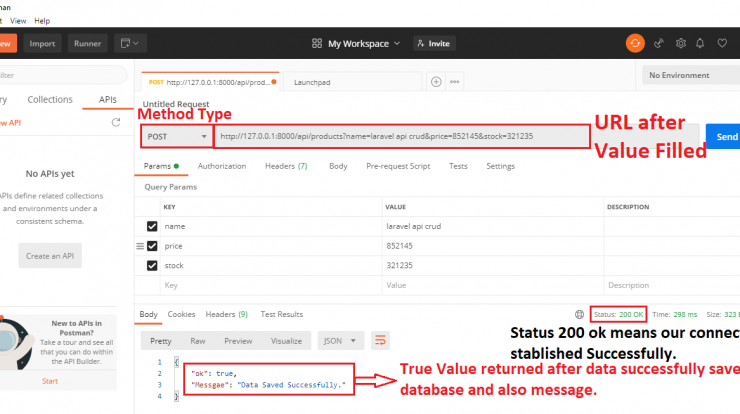Click the Runner button

tap(87, 43)
